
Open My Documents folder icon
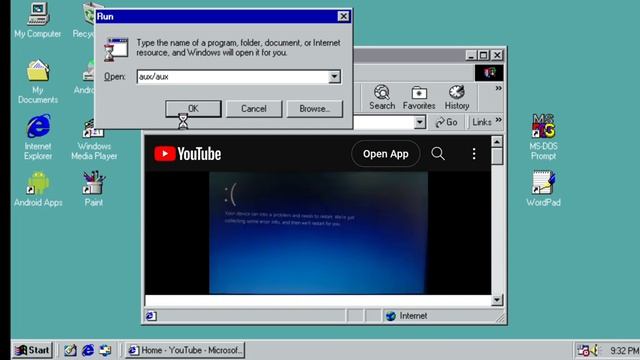click(x=38, y=82)
